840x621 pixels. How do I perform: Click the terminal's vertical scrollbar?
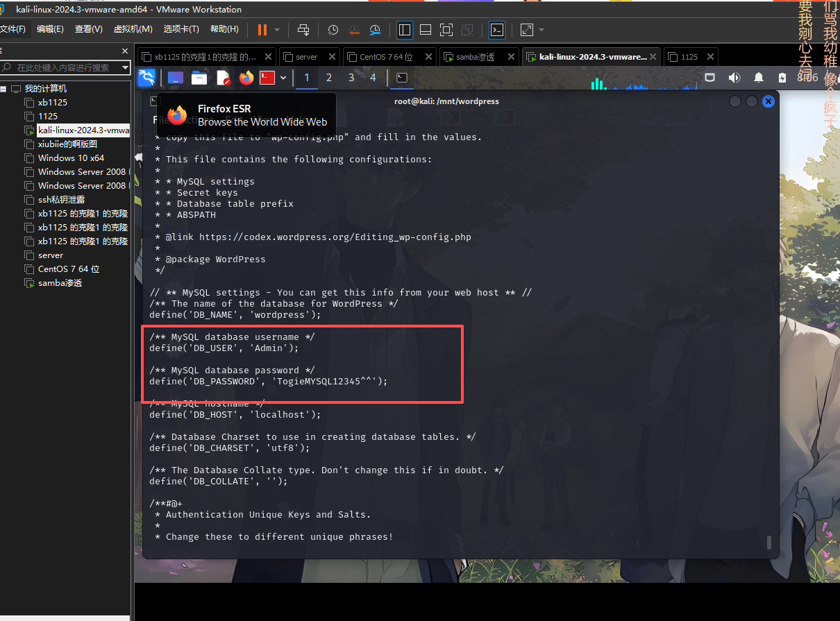point(768,541)
